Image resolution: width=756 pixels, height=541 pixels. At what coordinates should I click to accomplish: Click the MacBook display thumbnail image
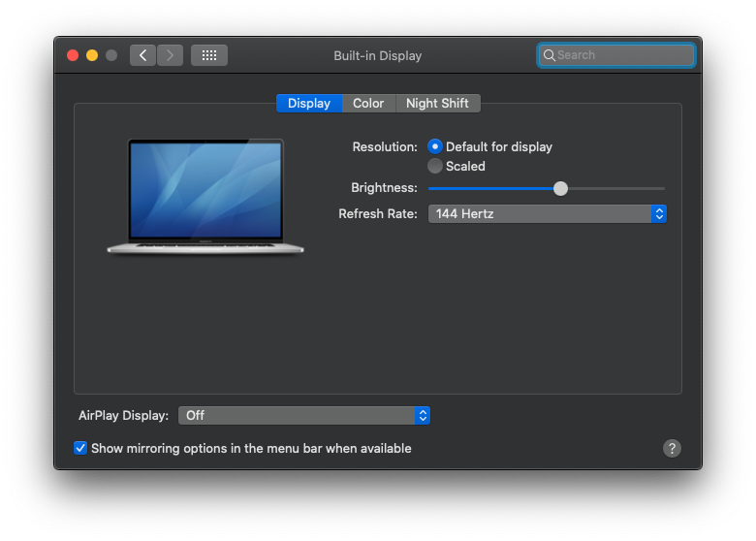point(205,196)
